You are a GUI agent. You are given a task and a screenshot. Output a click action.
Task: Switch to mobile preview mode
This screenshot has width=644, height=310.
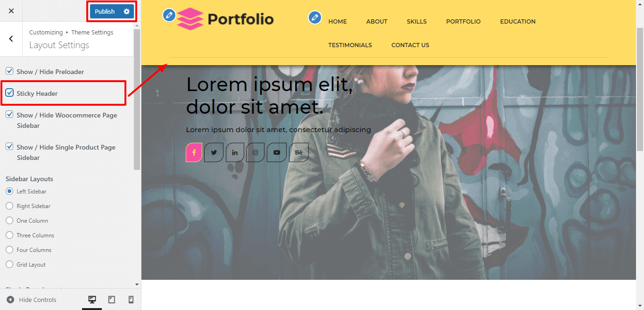(x=131, y=300)
